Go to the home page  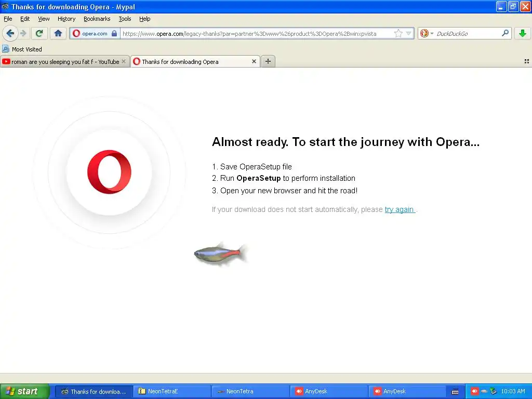(x=58, y=33)
